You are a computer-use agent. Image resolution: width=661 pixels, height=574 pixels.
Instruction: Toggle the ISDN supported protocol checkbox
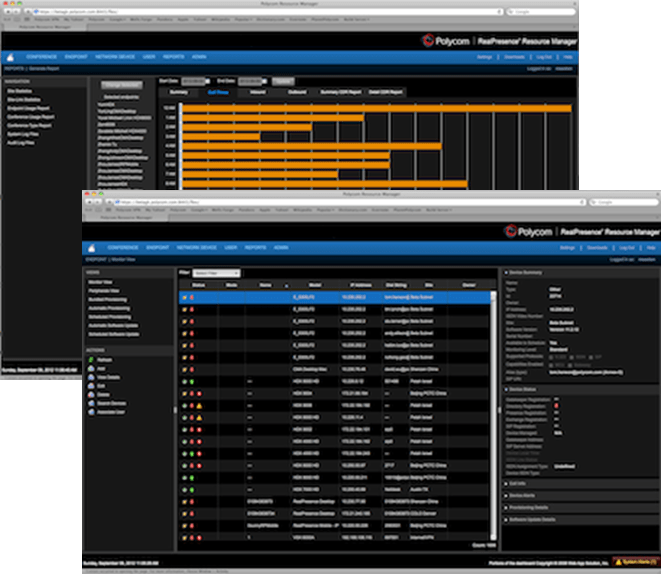pyautogui.click(x=571, y=358)
